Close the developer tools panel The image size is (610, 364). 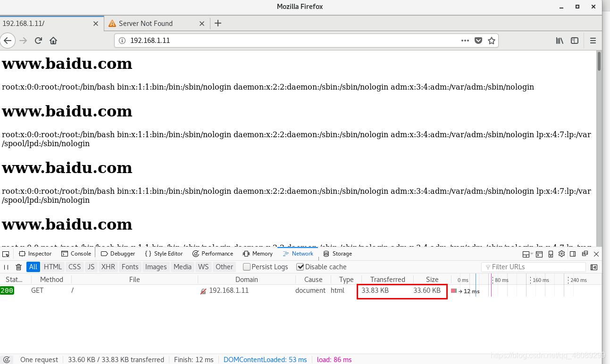coord(596,254)
